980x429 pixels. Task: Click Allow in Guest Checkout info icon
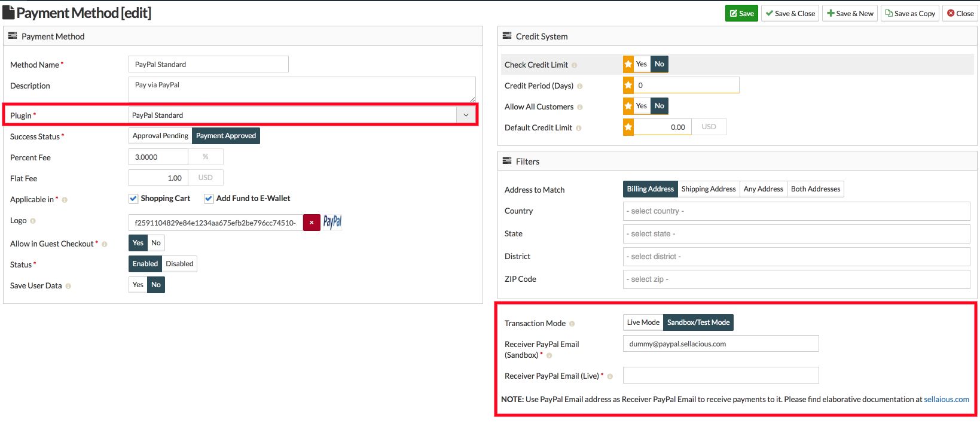click(x=105, y=244)
